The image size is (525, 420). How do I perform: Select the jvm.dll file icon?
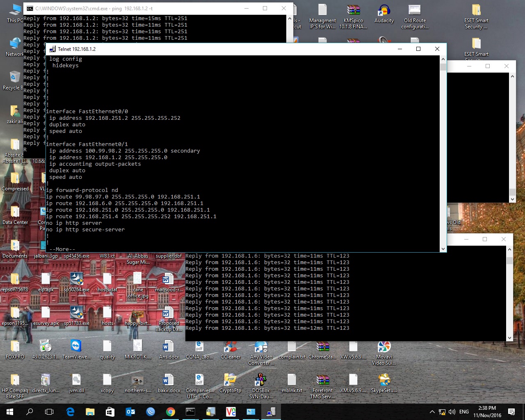coord(77,383)
